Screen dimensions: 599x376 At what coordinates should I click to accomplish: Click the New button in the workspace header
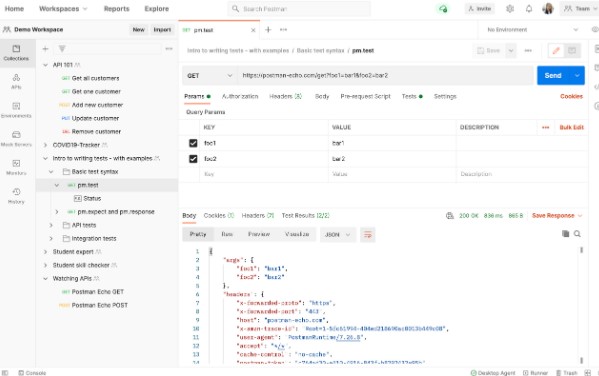pos(138,29)
